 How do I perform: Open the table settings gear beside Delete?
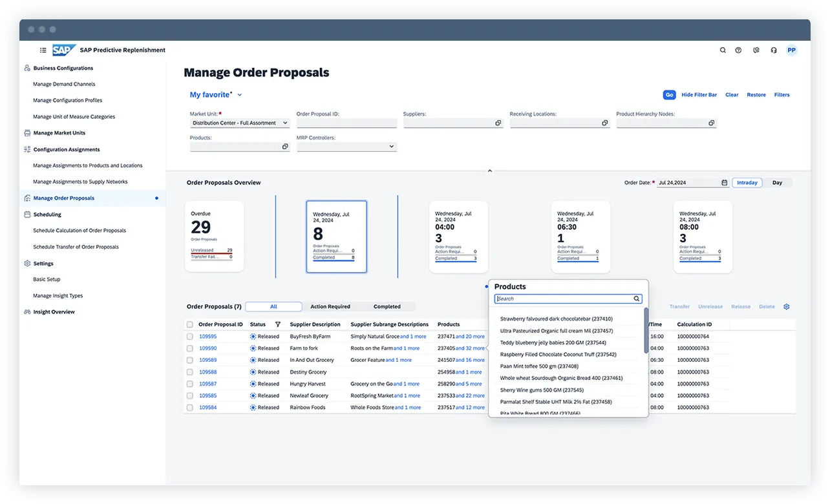pyautogui.click(x=787, y=306)
